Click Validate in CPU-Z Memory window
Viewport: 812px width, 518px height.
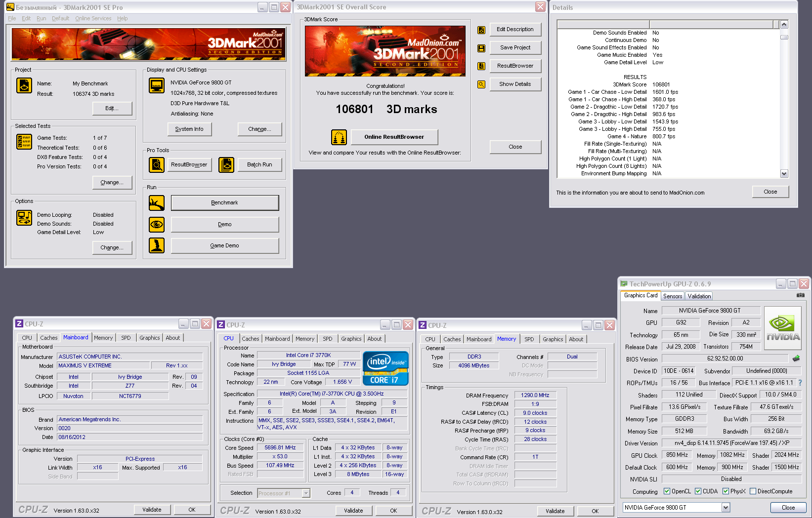tap(555, 511)
